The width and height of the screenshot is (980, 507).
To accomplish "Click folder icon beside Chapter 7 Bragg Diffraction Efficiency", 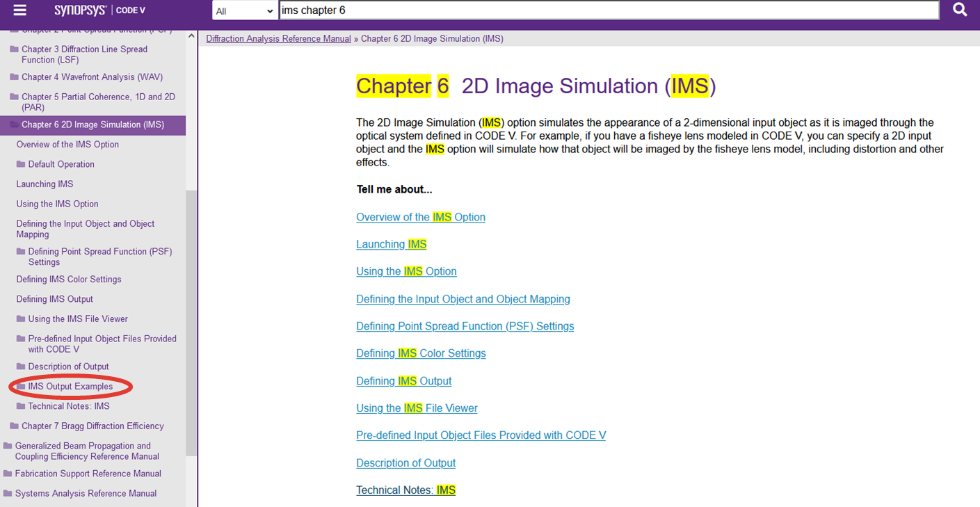I will pos(15,426).
